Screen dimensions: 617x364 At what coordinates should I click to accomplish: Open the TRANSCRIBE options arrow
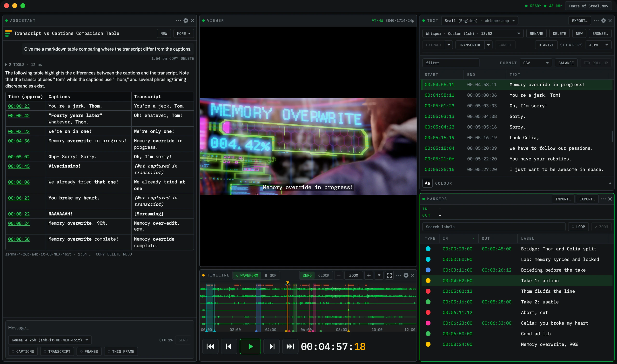coord(488,45)
